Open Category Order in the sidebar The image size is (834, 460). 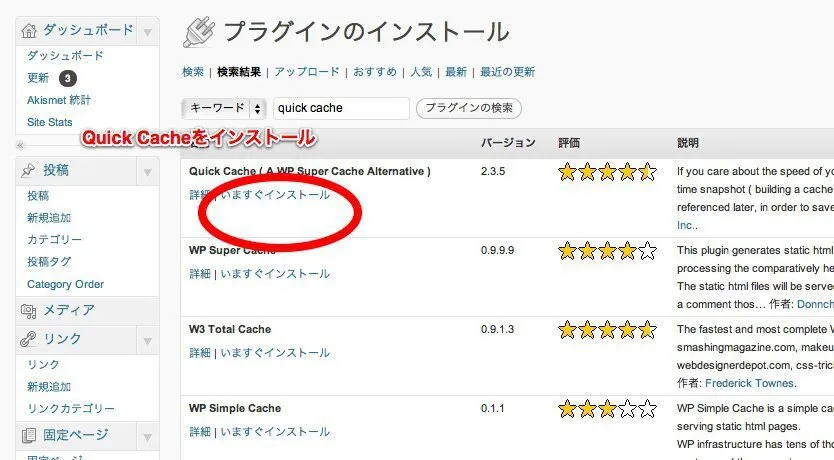coord(65,284)
